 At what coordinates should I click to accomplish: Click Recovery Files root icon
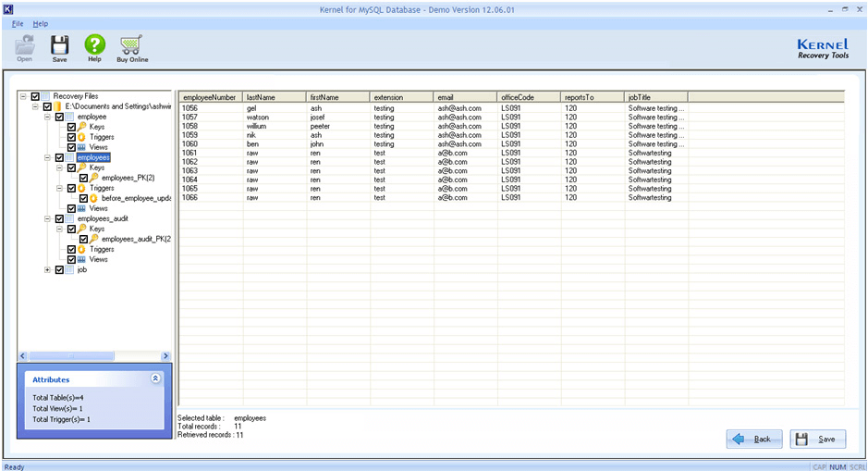(x=45, y=96)
